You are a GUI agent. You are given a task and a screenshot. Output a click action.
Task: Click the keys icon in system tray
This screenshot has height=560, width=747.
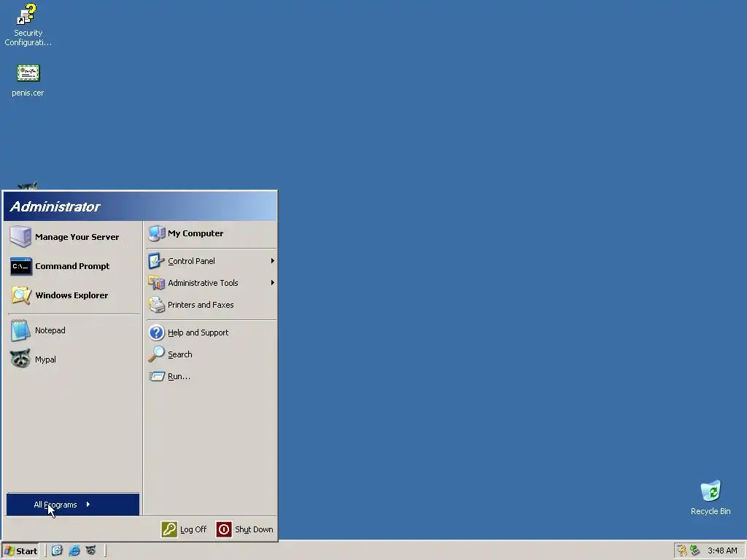(x=682, y=551)
